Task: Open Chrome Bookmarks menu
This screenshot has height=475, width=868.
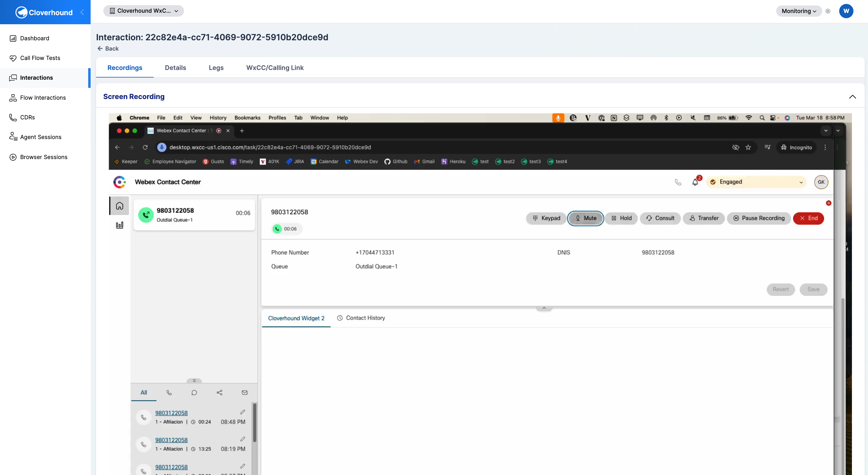Action: pyautogui.click(x=247, y=118)
